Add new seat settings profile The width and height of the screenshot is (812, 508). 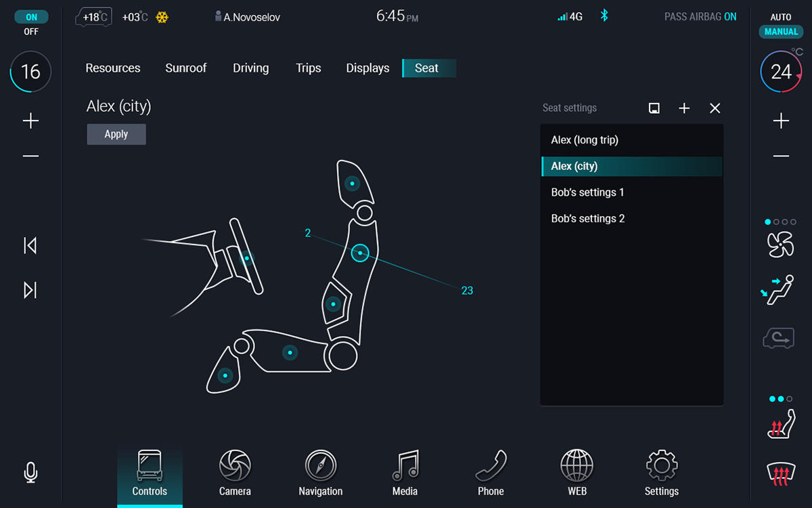684,108
